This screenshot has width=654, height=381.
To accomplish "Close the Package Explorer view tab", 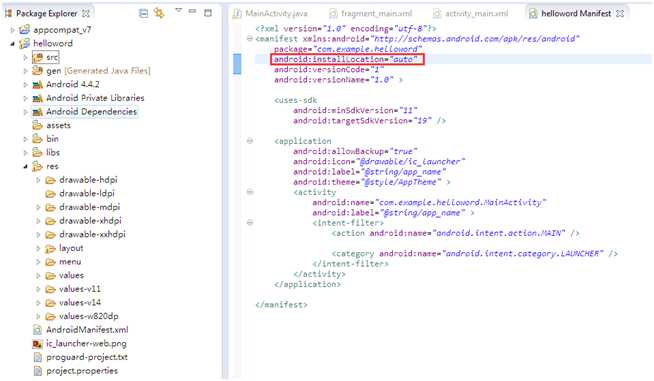I will click(x=86, y=13).
